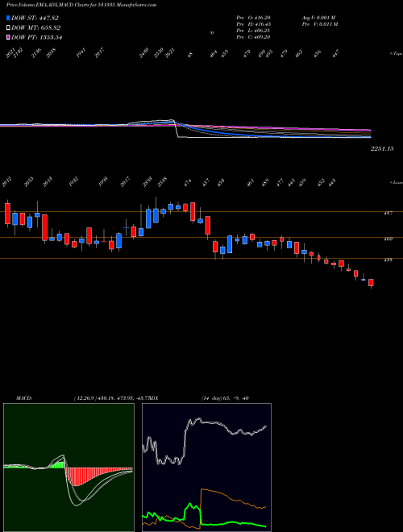
Task: Click the last red candlestick at far right
Action: click(371, 283)
